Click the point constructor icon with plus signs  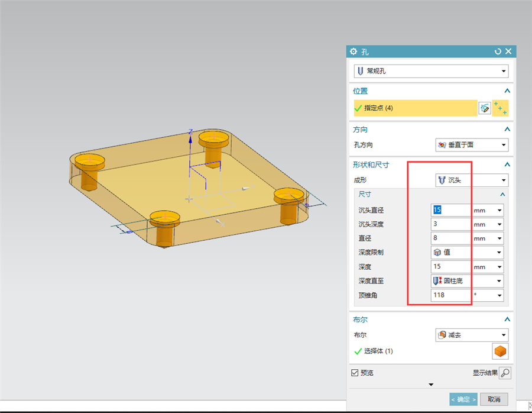click(x=500, y=108)
